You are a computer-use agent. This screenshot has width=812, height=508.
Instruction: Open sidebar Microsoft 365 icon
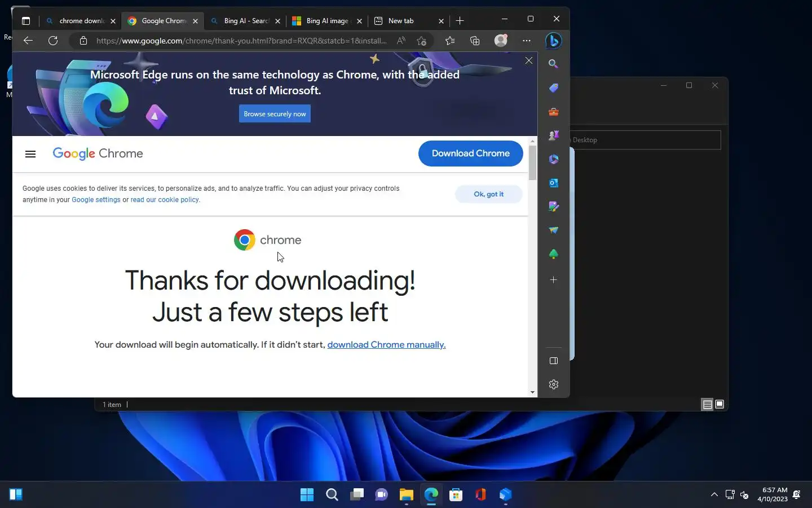tap(554, 159)
